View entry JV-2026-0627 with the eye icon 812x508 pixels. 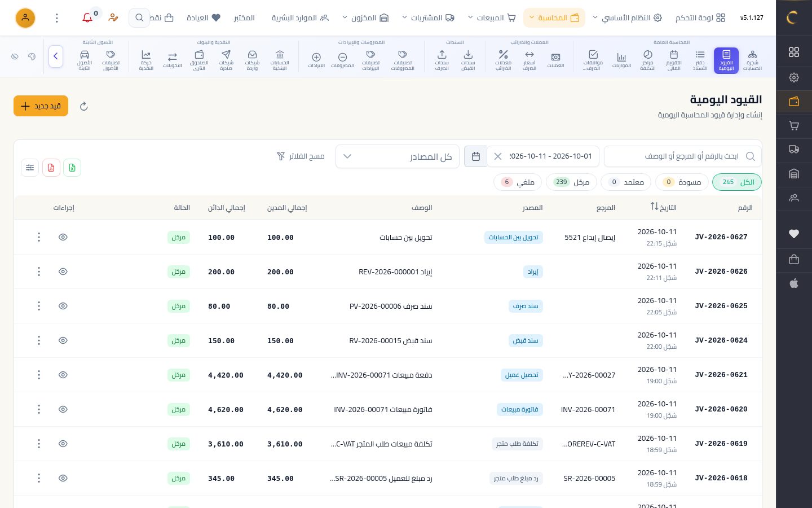tap(63, 237)
